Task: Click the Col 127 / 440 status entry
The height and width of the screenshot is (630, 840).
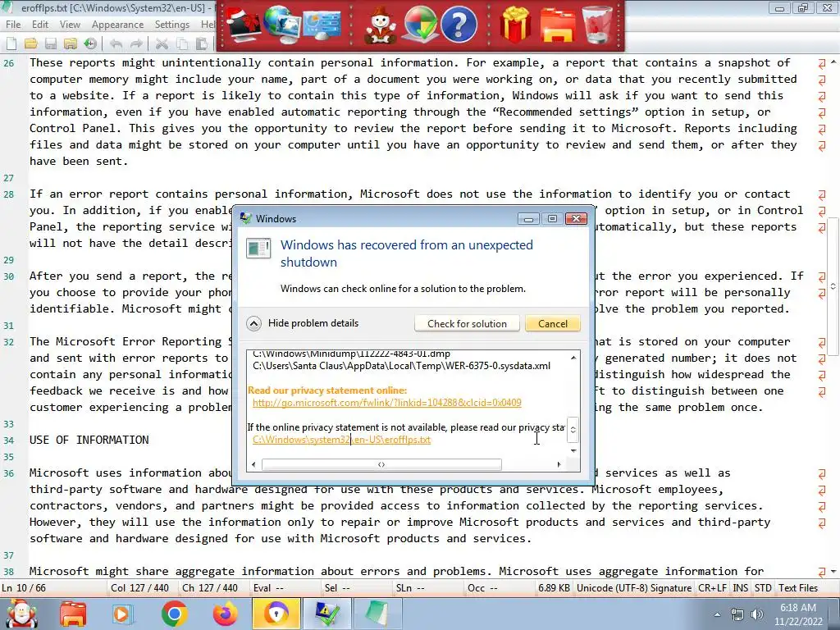Action: coord(139,587)
